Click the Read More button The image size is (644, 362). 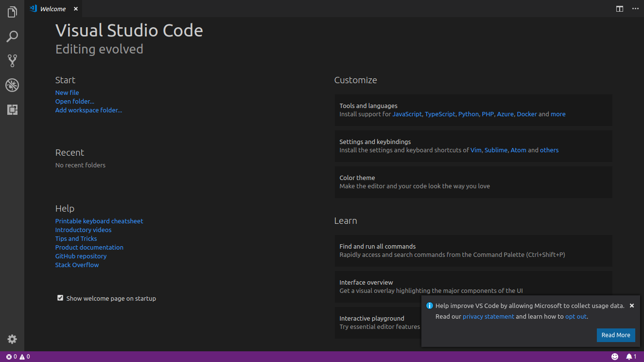pyautogui.click(x=616, y=335)
